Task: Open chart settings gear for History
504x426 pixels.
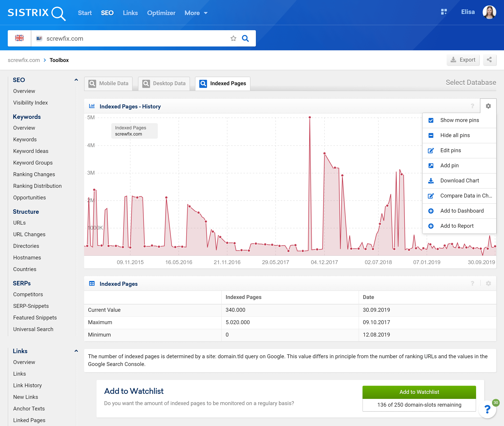Action: pyautogui.click(x=488, y=106)
